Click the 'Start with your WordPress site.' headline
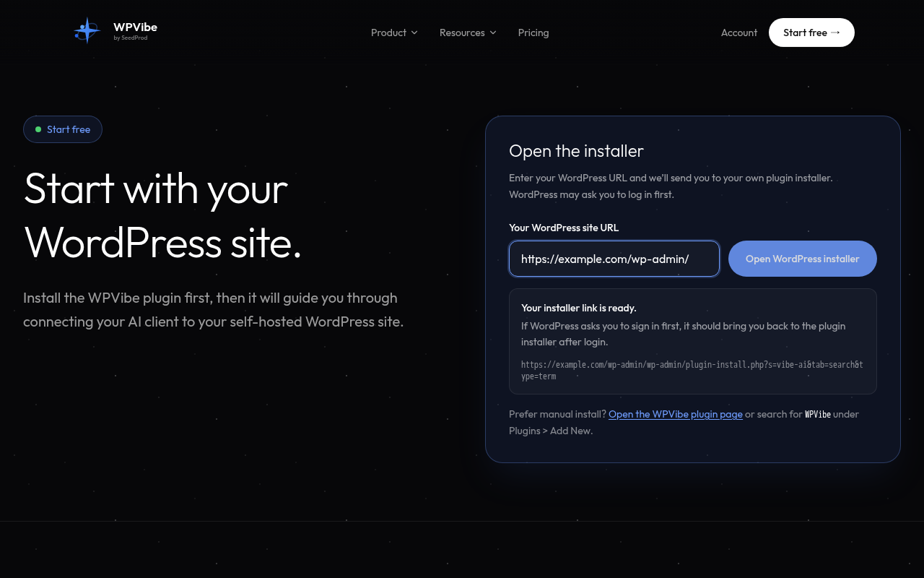 (x=162, y=215)
